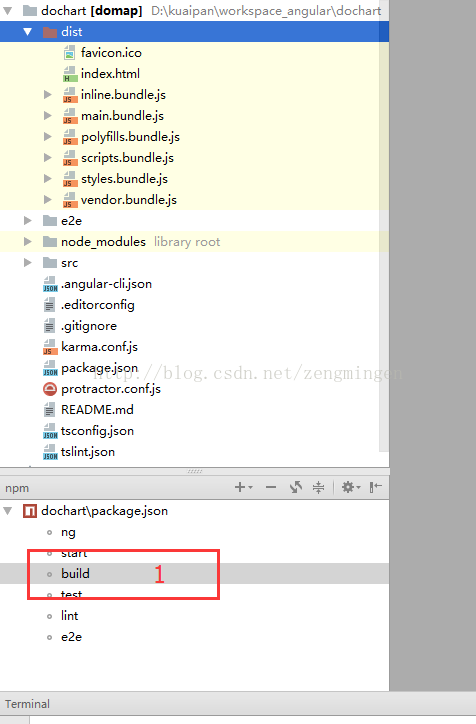The height and width of the screenshot is (724, 476).
Task: Remove entry with the minus button
Action: [271, 487]
